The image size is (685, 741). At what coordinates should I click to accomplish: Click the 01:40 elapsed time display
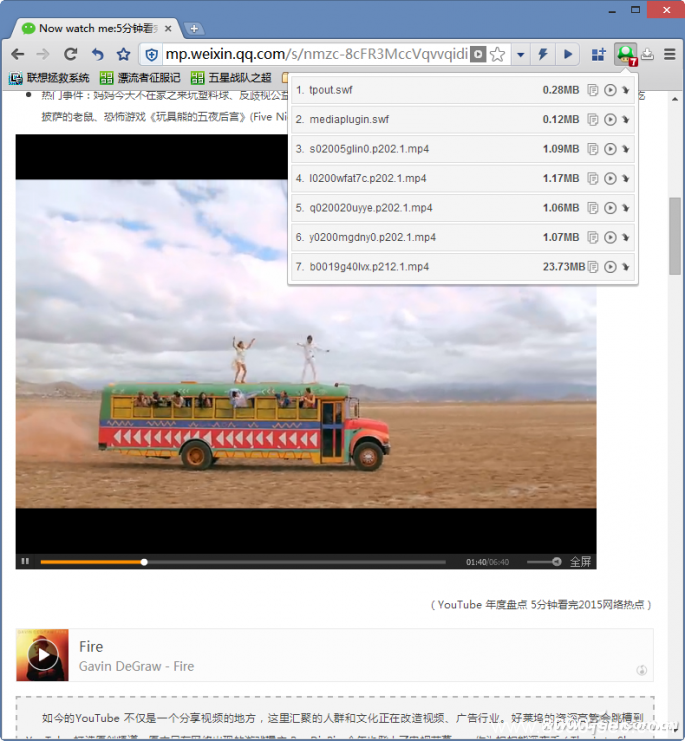[476, 562]
